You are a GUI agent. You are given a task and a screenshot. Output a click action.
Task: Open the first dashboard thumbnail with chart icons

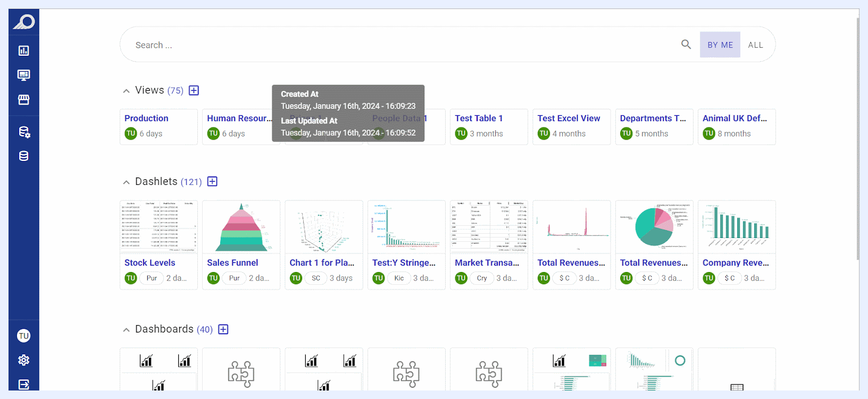click(158, 369)
